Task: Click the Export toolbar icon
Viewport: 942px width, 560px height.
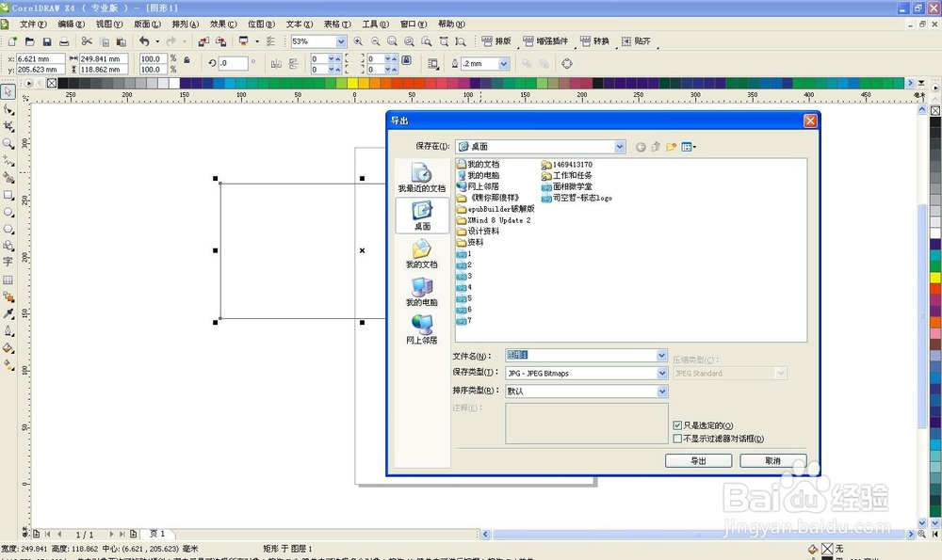Action: (221, 41)
